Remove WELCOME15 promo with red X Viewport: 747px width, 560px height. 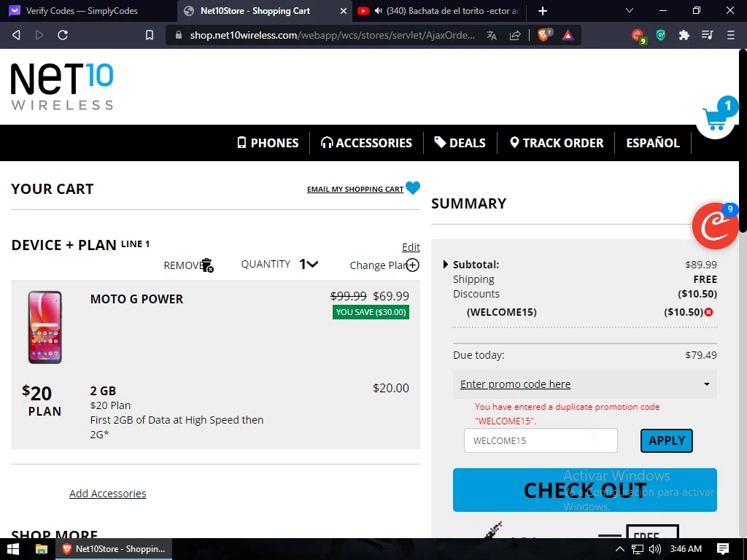pyautogui.click(x=709, y=312)
